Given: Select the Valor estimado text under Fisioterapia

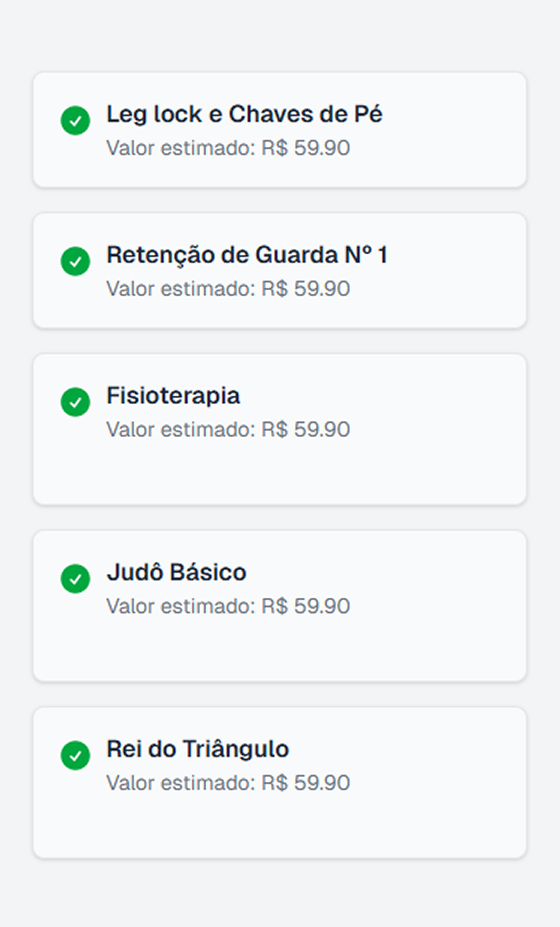Looking at the screenshot, I should 228,429.
